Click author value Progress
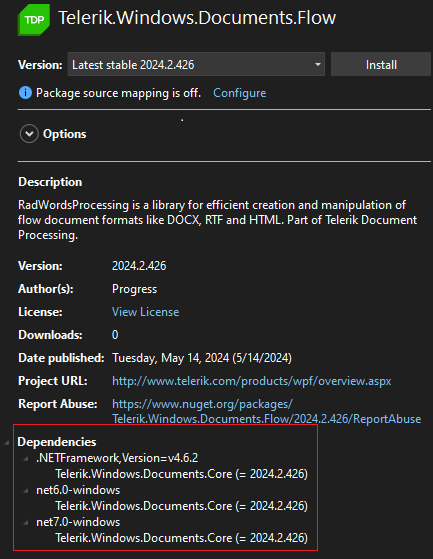433x559 pixels. 134,289
